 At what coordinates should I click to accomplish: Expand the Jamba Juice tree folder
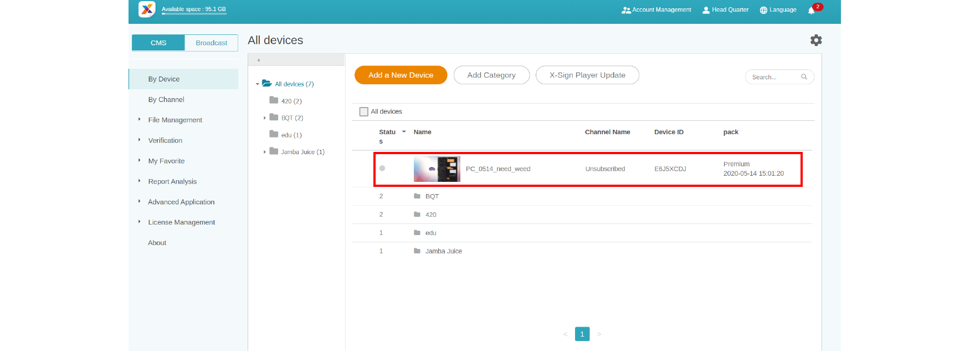(265, 152)
